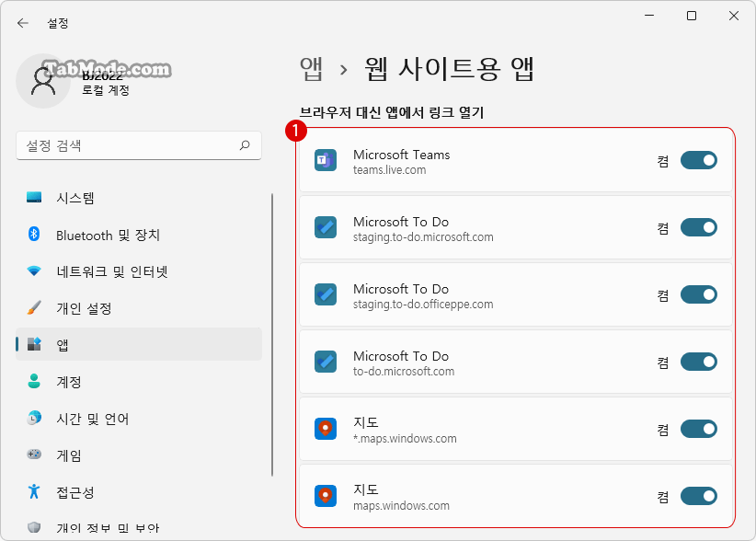Screen dimensions: 756x541
Task: Open 시간 및 언어 settings
Action: coord(139,418)
